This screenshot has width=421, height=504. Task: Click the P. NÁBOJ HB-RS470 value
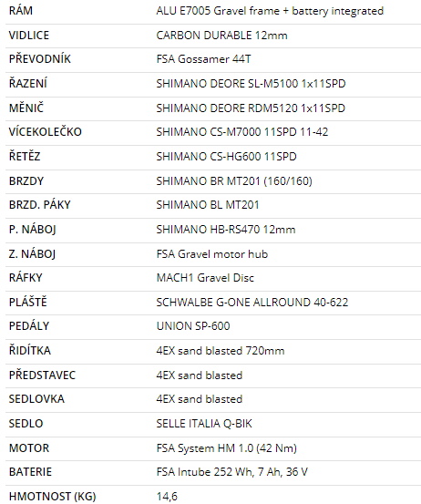(226, 230)
